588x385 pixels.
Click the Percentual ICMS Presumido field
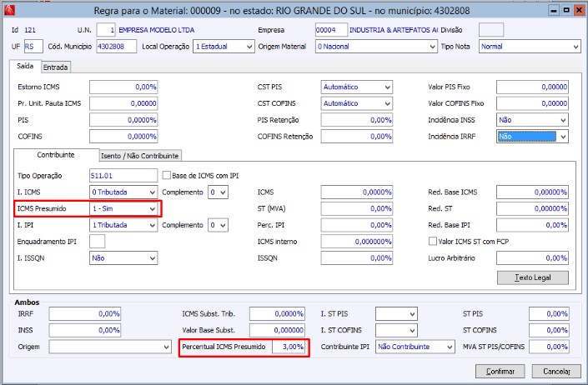tap(289, 346)
